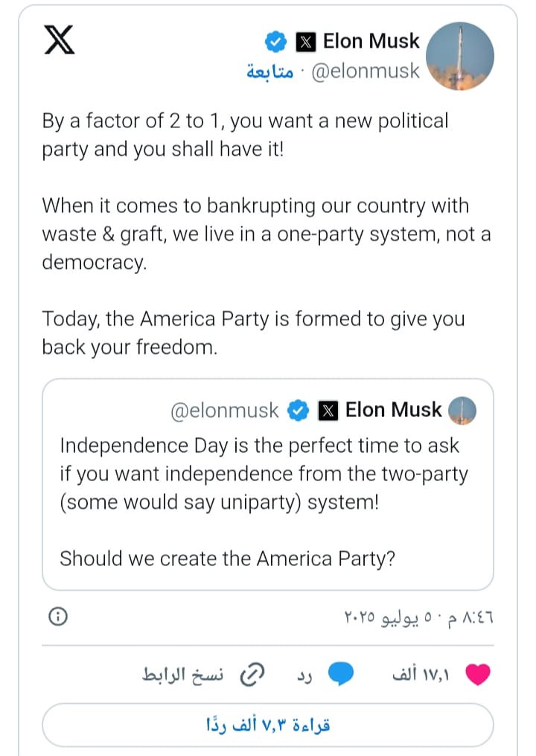Open the info circle icon below quote
This screenshot has height=756, width=536.
58,617
